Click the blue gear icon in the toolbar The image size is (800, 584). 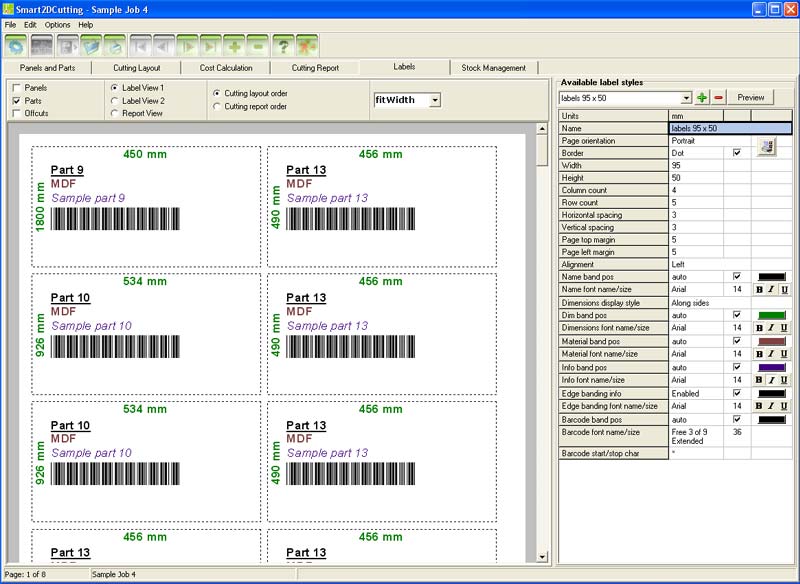[16, 46]
